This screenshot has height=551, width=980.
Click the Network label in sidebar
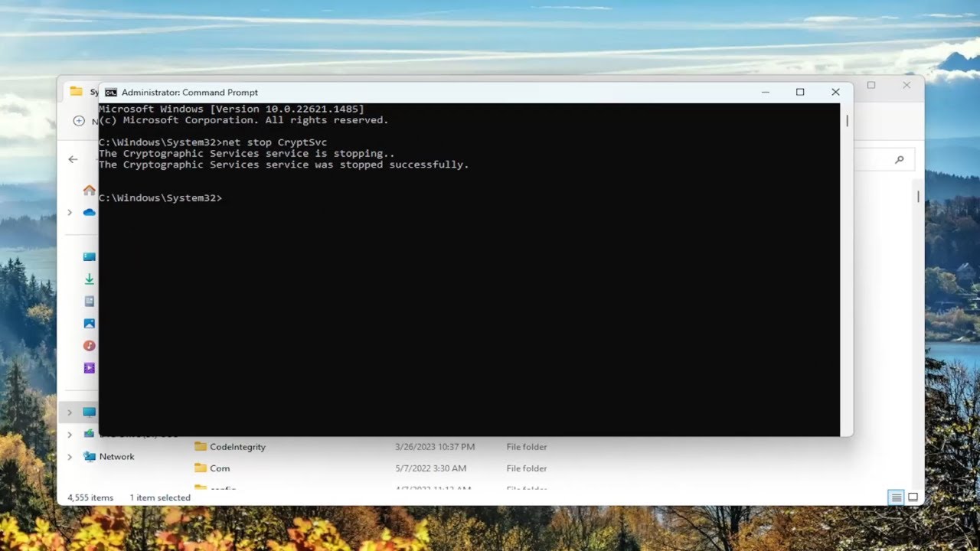click(116, 457)
